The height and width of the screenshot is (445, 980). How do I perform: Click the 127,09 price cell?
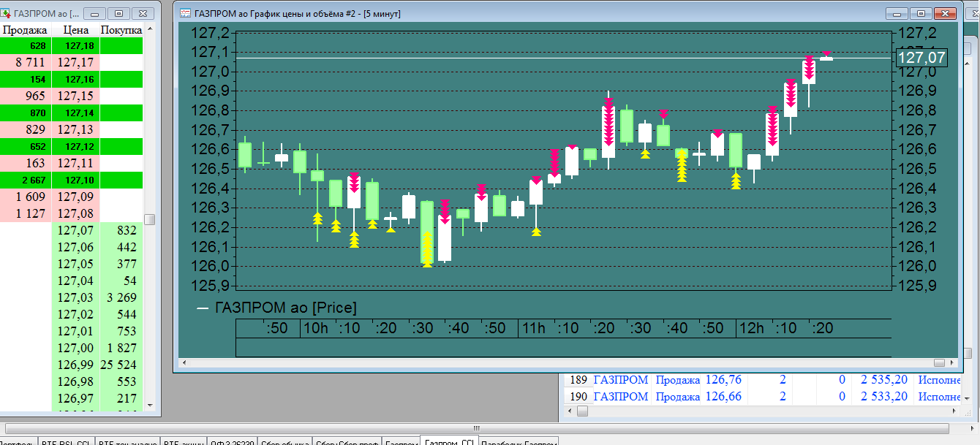[76, 197]
